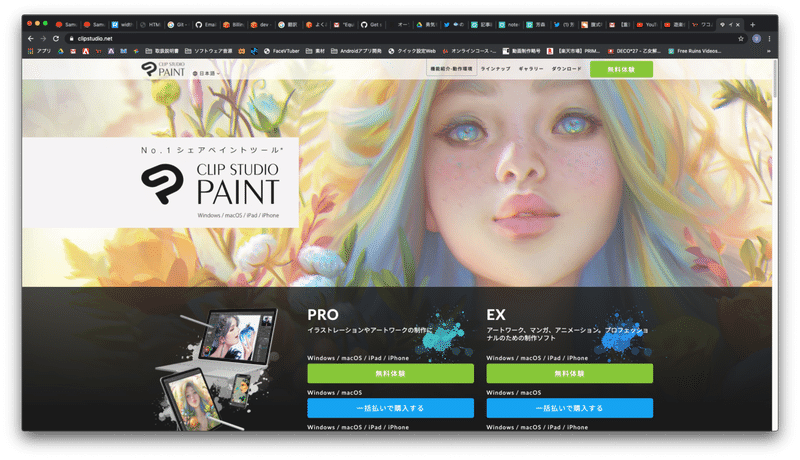Open the 機能紹介・動作環境 nav menu

click(x=452, y=68)
